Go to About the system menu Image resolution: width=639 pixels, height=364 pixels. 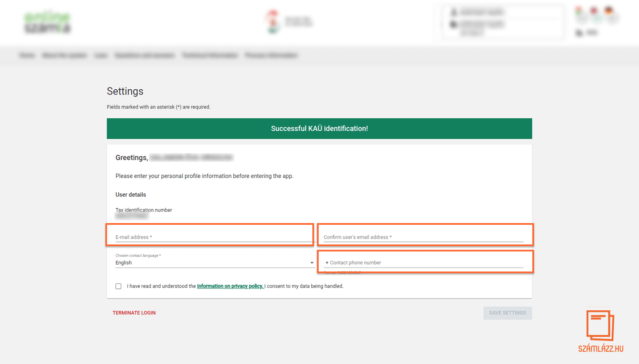tap(64, 55)
